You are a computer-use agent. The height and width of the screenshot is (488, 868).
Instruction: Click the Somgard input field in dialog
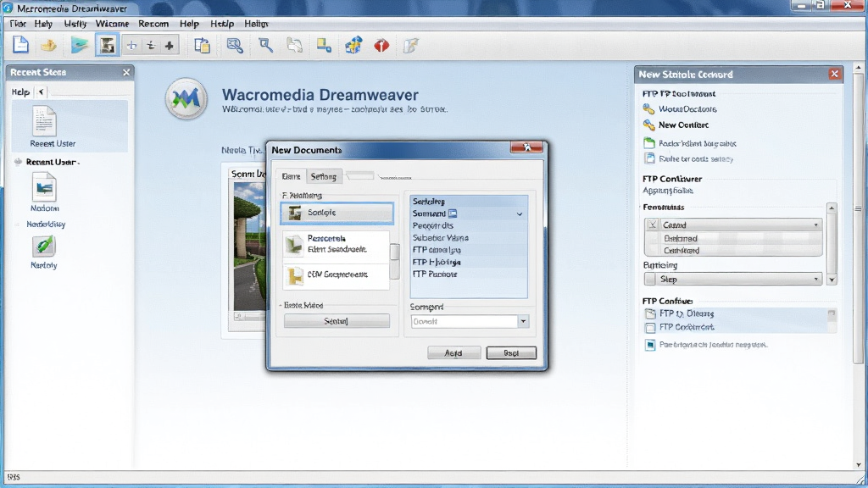coord(464,321)
